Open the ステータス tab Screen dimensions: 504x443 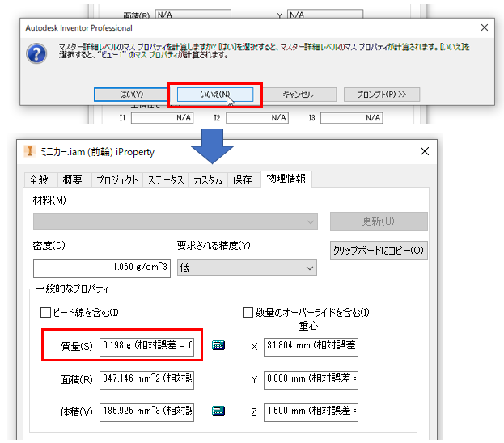point(166,180)
